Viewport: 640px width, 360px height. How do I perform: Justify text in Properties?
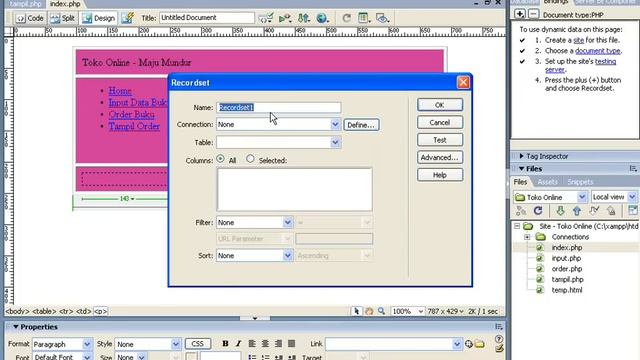tap(291, 344)
